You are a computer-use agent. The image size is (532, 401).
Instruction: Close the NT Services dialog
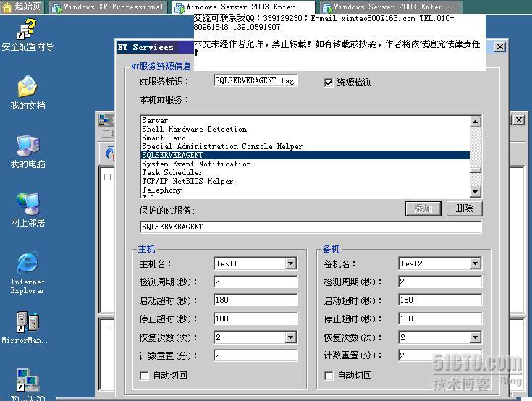coord(499,47)
